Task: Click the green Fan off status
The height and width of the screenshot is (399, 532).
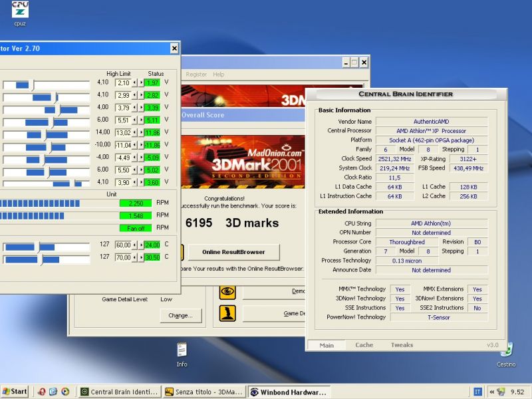Action: coord(136,228)
